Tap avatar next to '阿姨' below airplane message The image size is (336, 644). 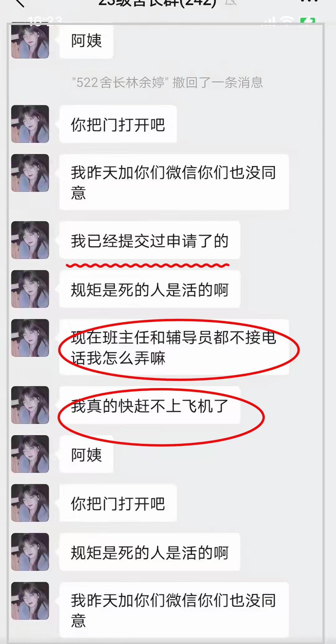[30, 454]
